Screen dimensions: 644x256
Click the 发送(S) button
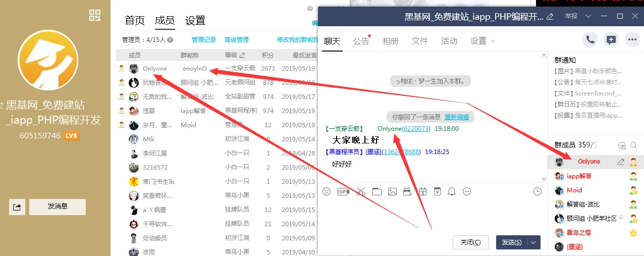point(512,242)
